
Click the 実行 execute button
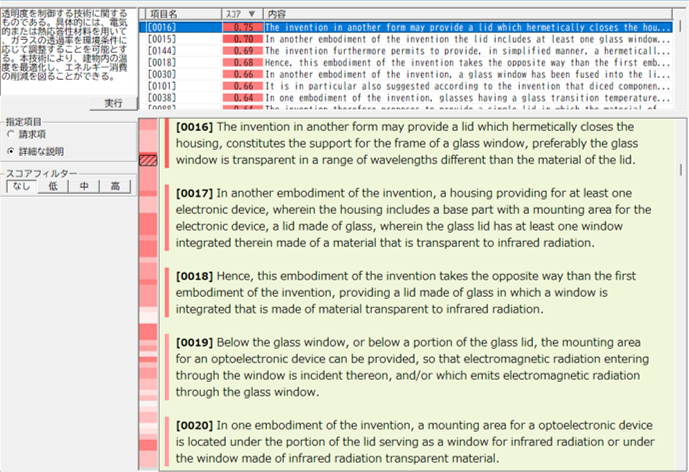point(113,103)
